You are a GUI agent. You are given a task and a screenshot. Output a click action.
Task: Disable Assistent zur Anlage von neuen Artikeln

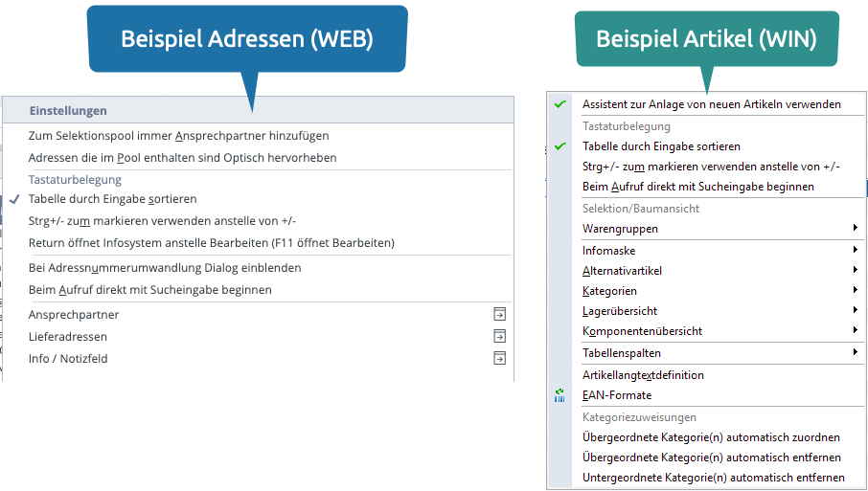pyautogui.click(x=711, y=103)
